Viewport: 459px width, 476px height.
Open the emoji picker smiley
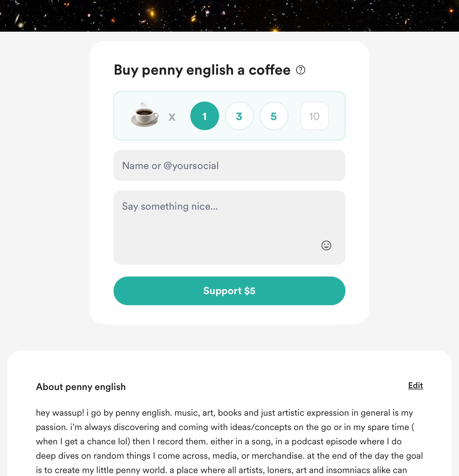[x=326, y=245]
